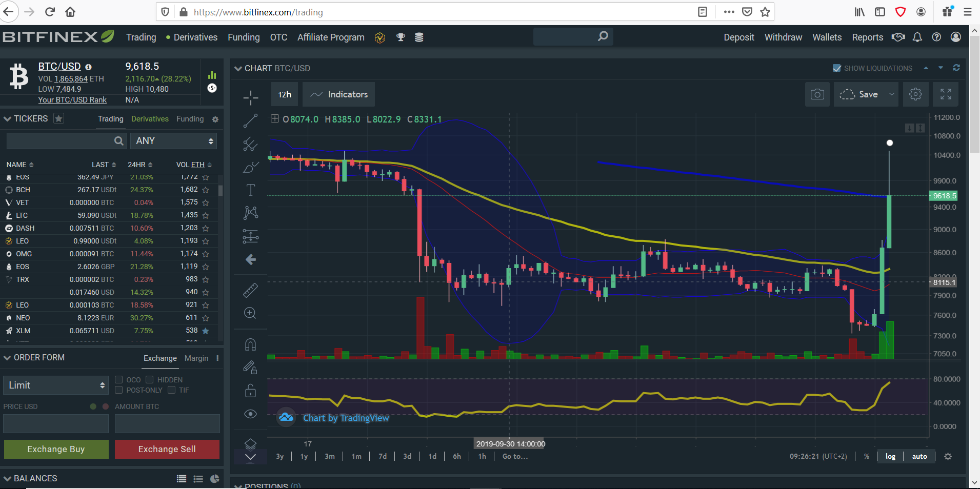
Task: Select the chart zoom-in tool
Action: pyautogui.click(x=250, y=313)
